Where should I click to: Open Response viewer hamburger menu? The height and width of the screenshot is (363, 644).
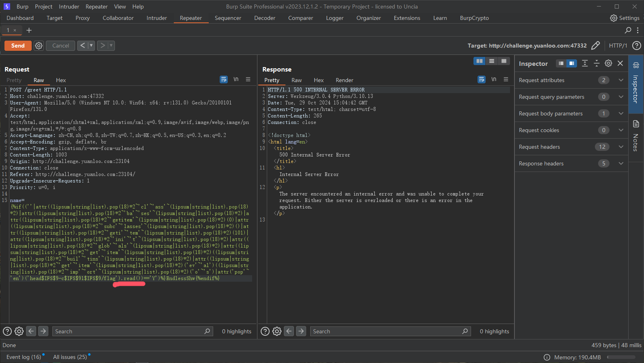point(506,79)
